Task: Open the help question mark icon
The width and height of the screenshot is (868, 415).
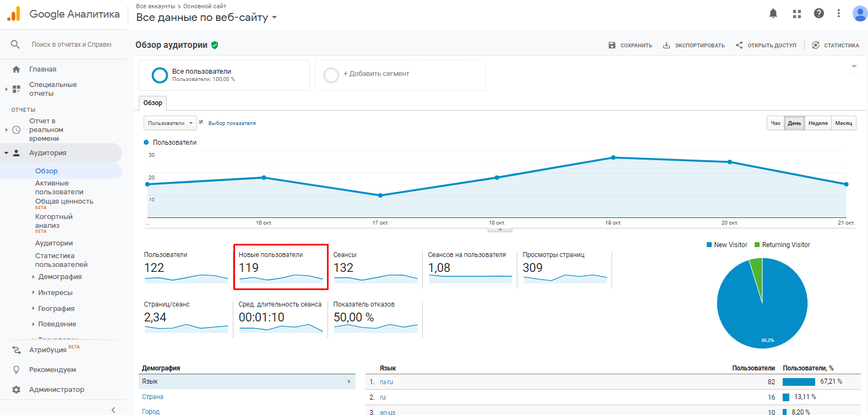Action: click(819, 14)
